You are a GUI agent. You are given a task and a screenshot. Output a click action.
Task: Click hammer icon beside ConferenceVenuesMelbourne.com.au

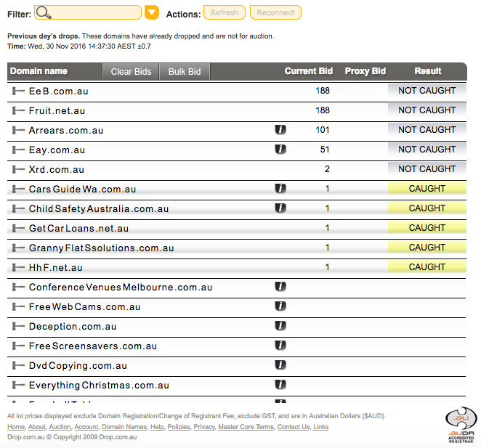(x=18, y=288)
